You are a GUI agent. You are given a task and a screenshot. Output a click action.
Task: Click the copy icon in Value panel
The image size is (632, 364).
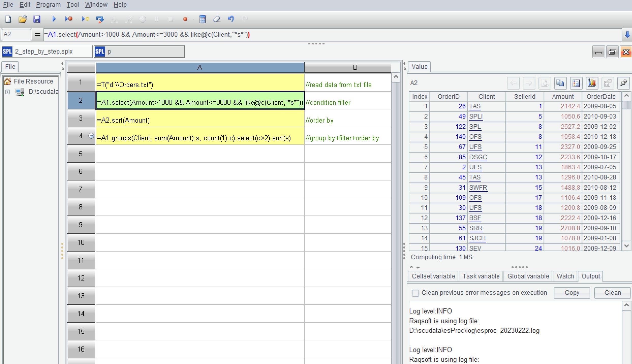click(x=560, y=83)
